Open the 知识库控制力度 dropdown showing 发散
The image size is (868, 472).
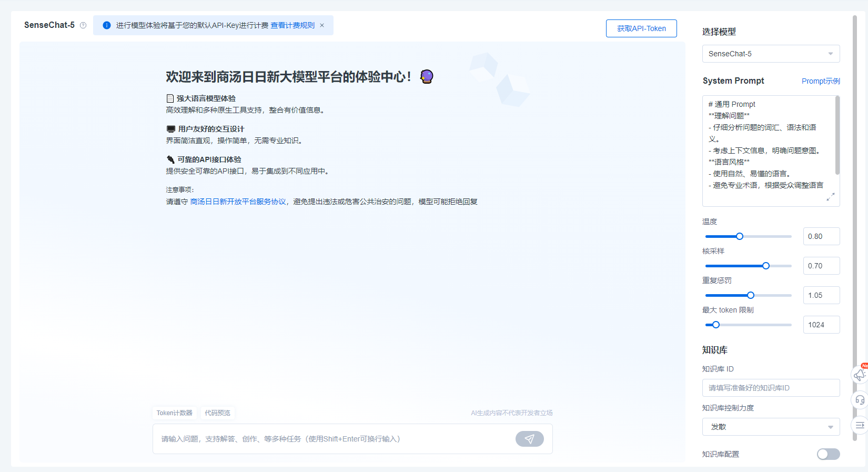771,427
